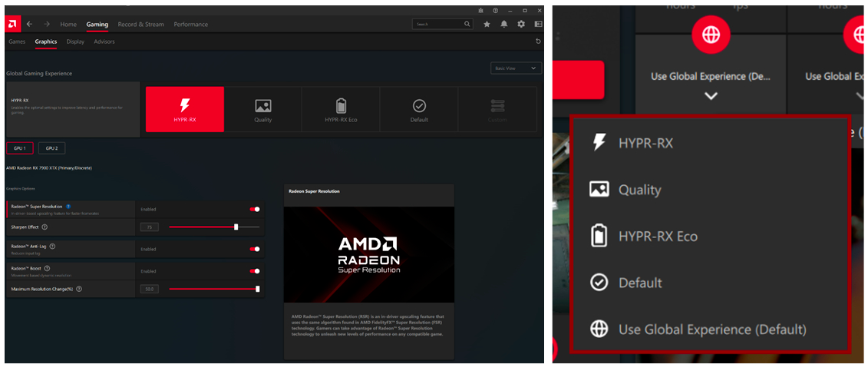This screenshot has height=371, width=868.
Task: Open the notifications bell icon
Action: [x=503, y=25]
